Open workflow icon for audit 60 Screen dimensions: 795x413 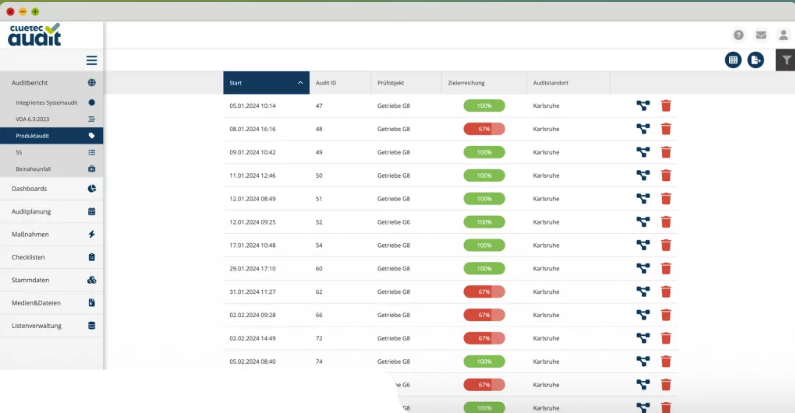click(643, 269)
